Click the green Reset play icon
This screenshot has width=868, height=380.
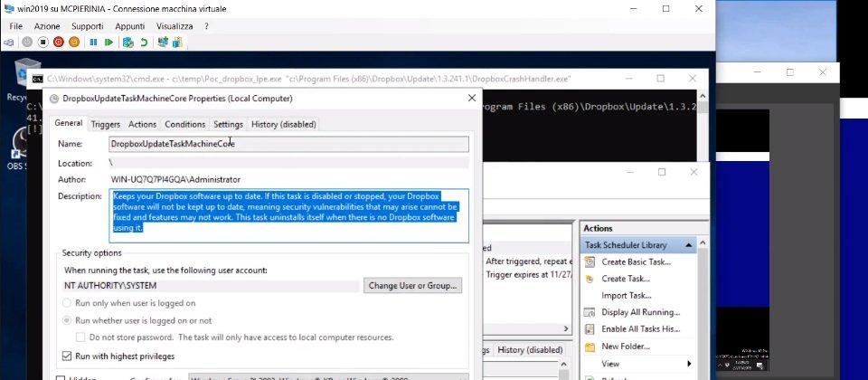108,43
